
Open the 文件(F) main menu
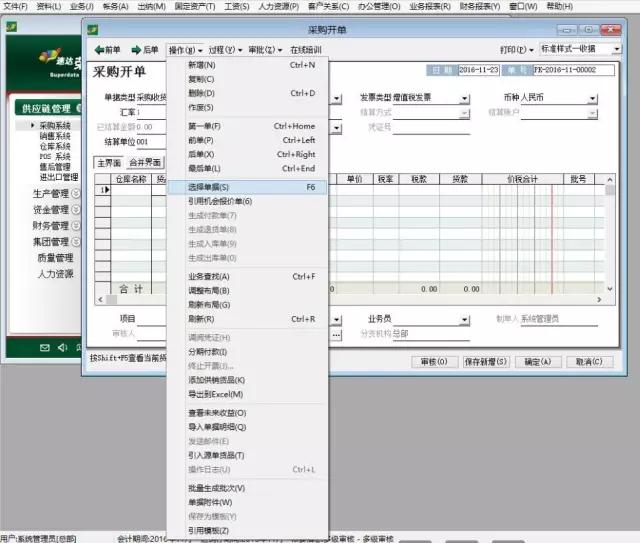tap(16, 7)
